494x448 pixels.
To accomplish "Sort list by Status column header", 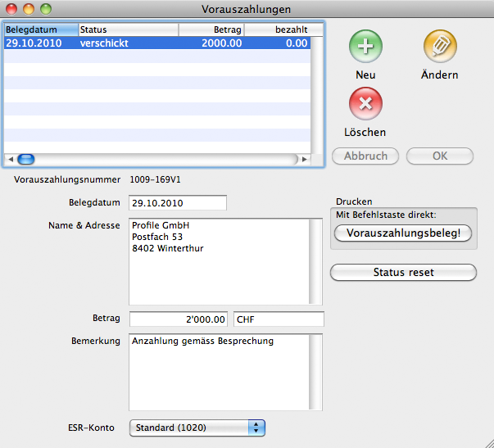I will 127,29.
